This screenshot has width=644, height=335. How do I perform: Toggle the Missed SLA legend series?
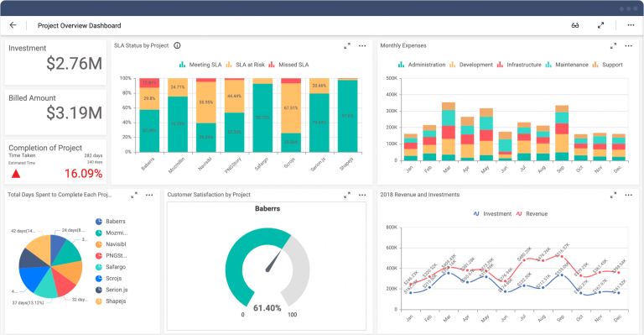click(288, 65)
